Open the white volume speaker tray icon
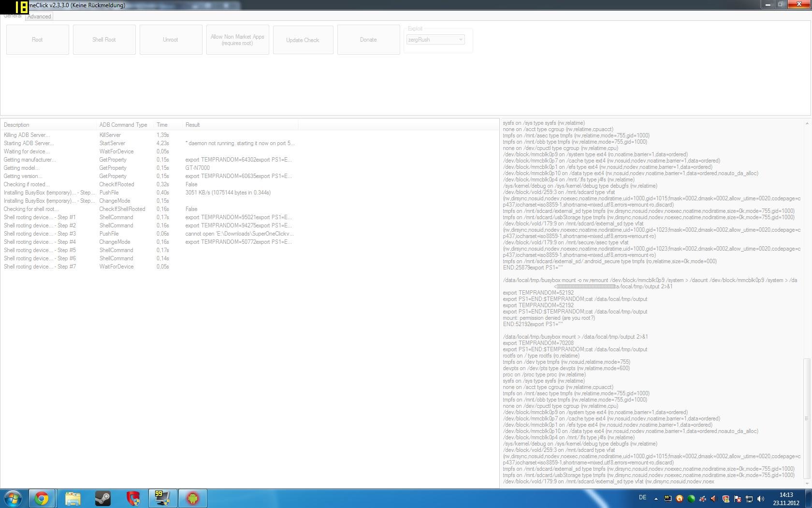This screenshot has width=812, height=508. [x=761, y=498]
